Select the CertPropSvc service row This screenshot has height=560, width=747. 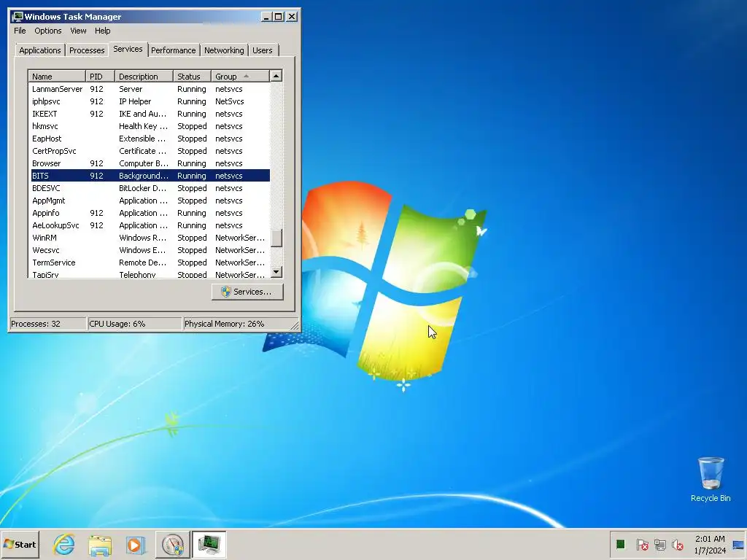coord(150,151)
